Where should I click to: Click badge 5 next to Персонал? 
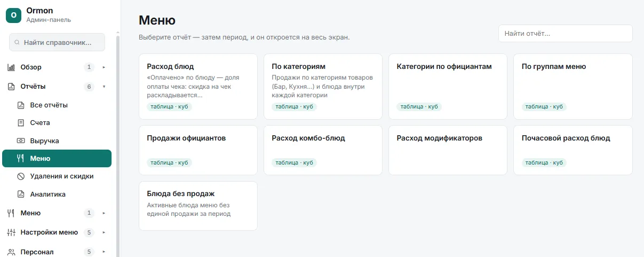[89, 252]
